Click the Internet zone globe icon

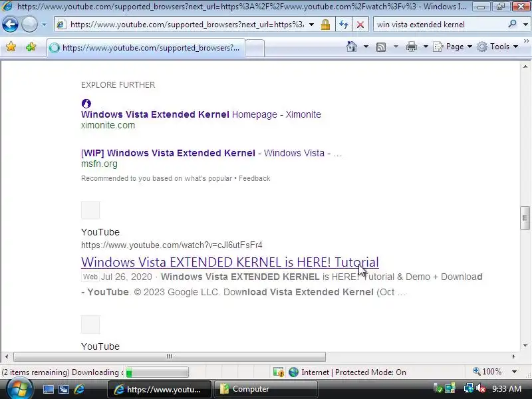coord(293,372)
